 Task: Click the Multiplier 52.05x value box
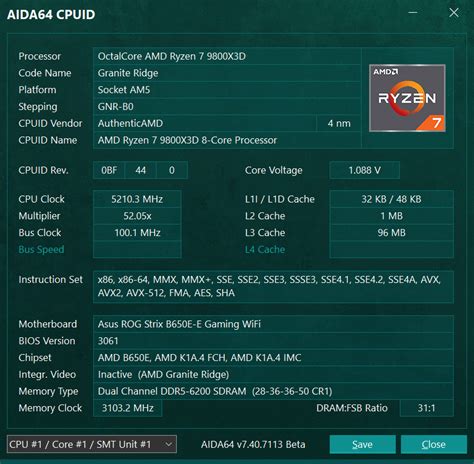coord(137,216)
